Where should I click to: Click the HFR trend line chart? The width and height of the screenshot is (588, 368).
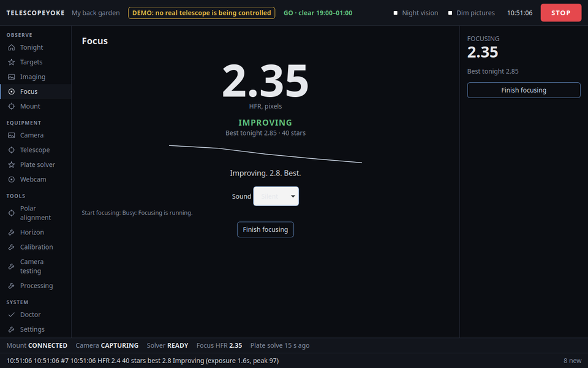(x=265, y=154)
